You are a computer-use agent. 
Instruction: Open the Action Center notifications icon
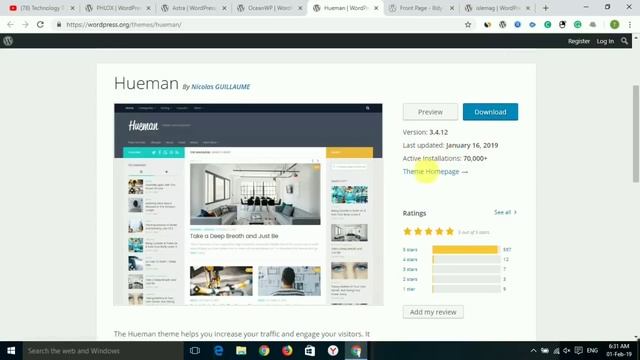(x=578, y=351)
